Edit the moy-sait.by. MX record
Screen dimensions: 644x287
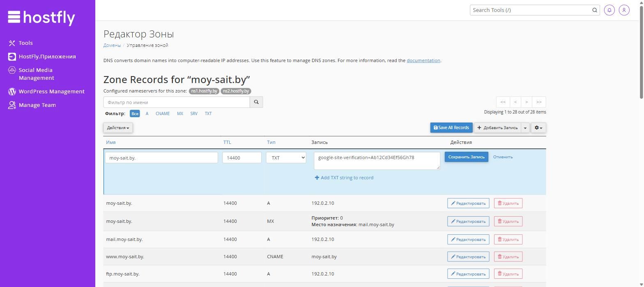(468, 221)
